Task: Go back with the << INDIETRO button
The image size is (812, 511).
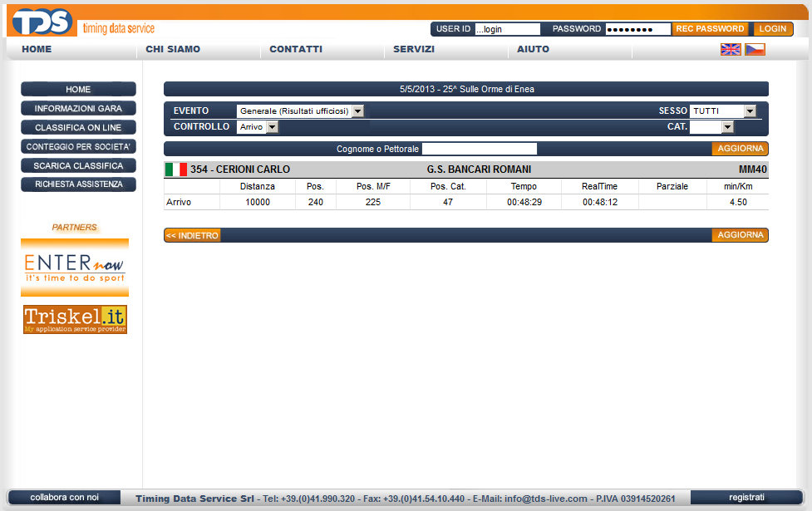Action: [x=192, y=236]
